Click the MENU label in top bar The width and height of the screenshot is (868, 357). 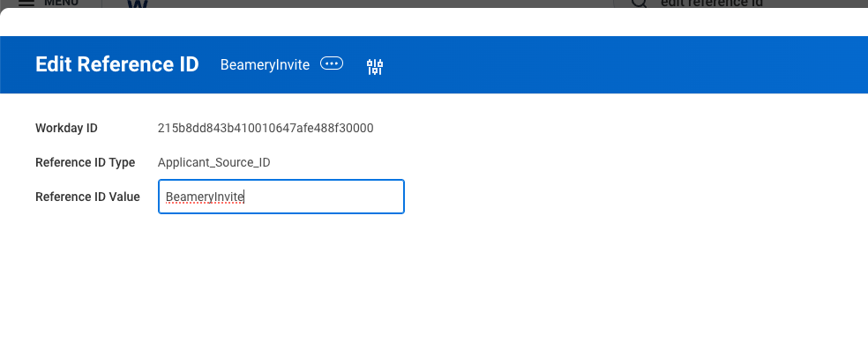[61, 3]
